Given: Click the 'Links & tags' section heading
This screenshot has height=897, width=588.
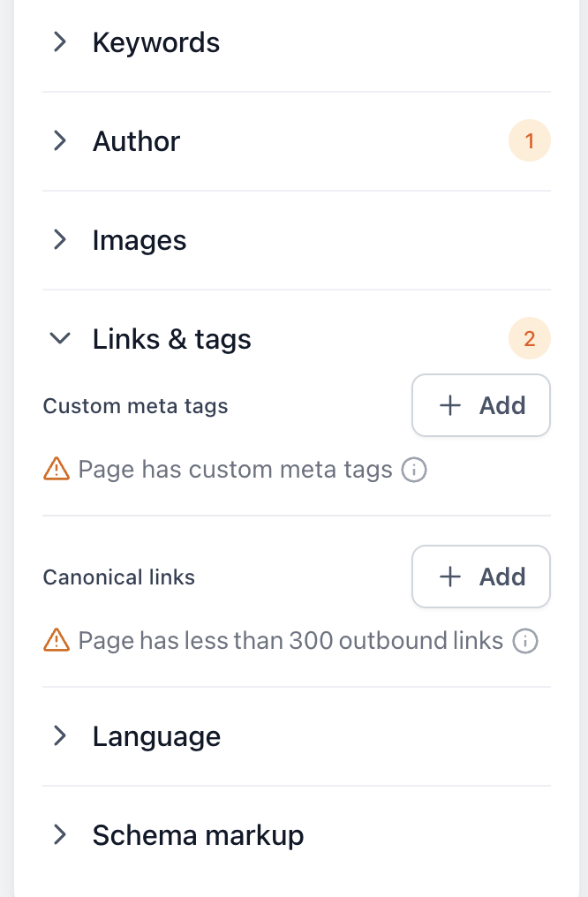Looking at the screenshot, I should (171, 338).
